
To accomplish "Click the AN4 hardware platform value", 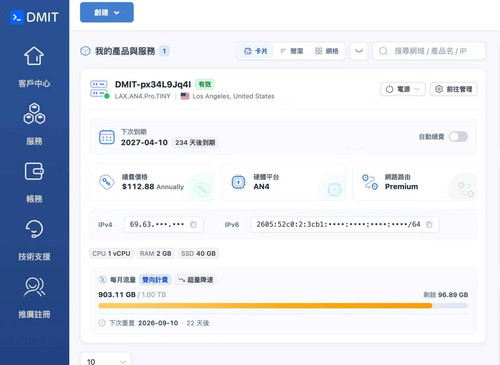I will point(261,187).
